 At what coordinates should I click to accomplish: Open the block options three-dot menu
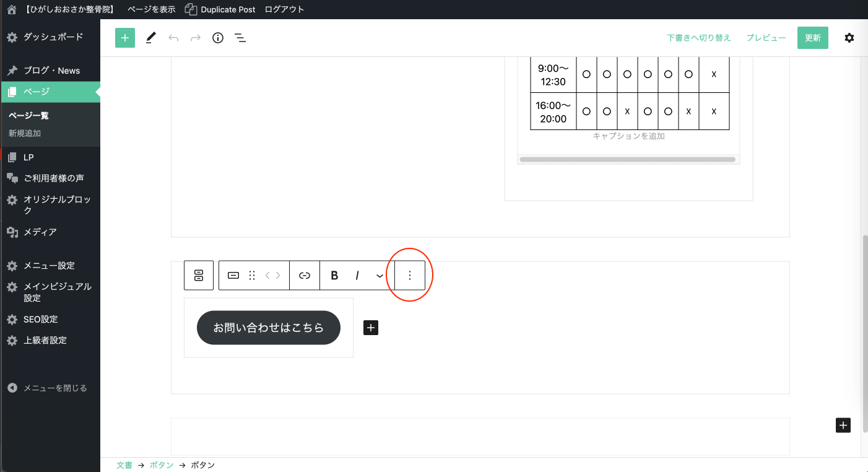(x=409, y=276)
